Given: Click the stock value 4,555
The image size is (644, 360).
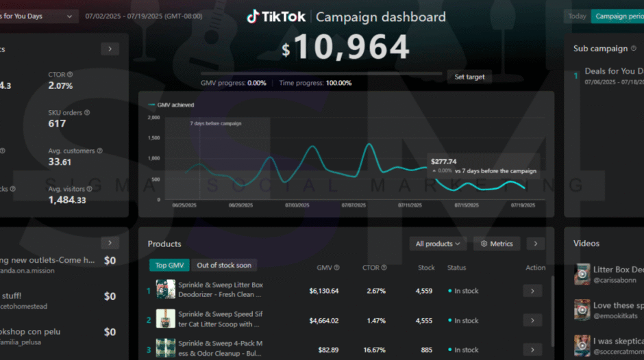Looking at the screenshot, I should click(424, 320).
